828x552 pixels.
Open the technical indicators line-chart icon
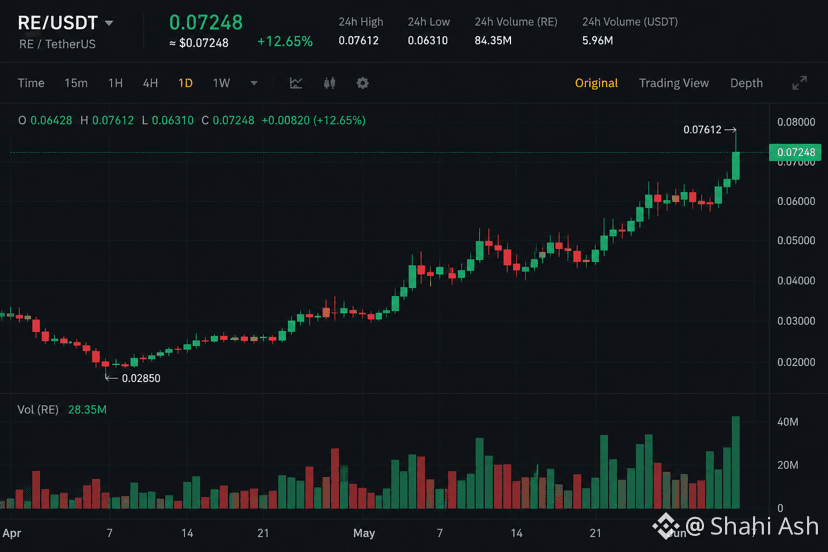pyautogui.click(x=296, y=83)
